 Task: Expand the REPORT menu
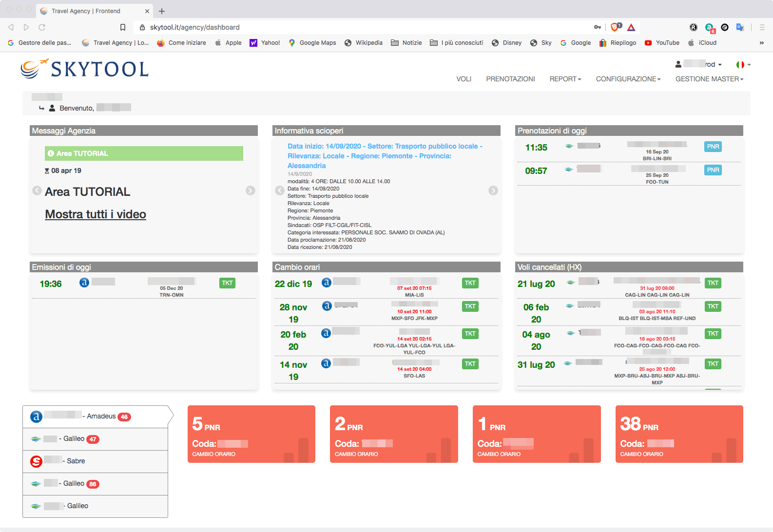(565, 79)
